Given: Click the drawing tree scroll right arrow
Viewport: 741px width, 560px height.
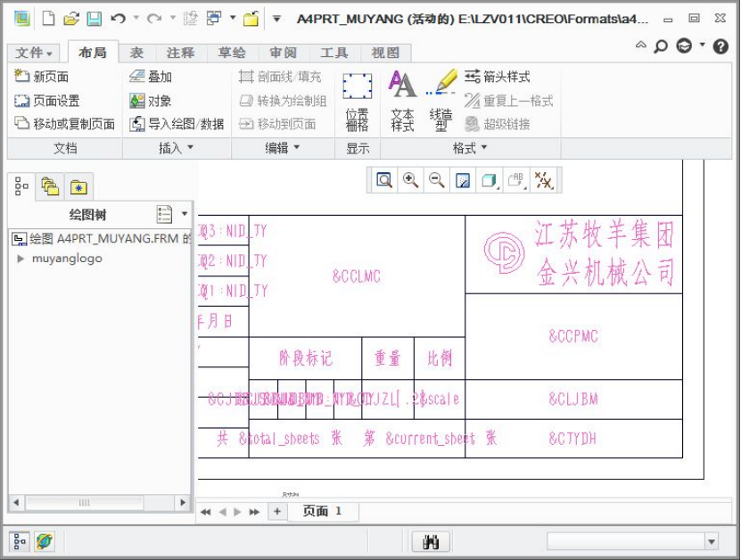Looking at the screenshot, I should 183,502.
